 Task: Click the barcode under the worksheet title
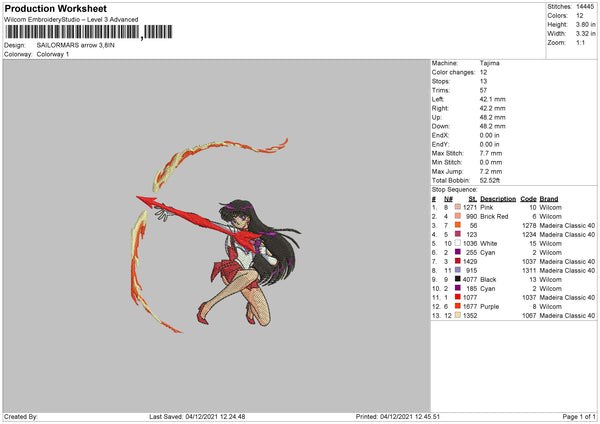89,32
